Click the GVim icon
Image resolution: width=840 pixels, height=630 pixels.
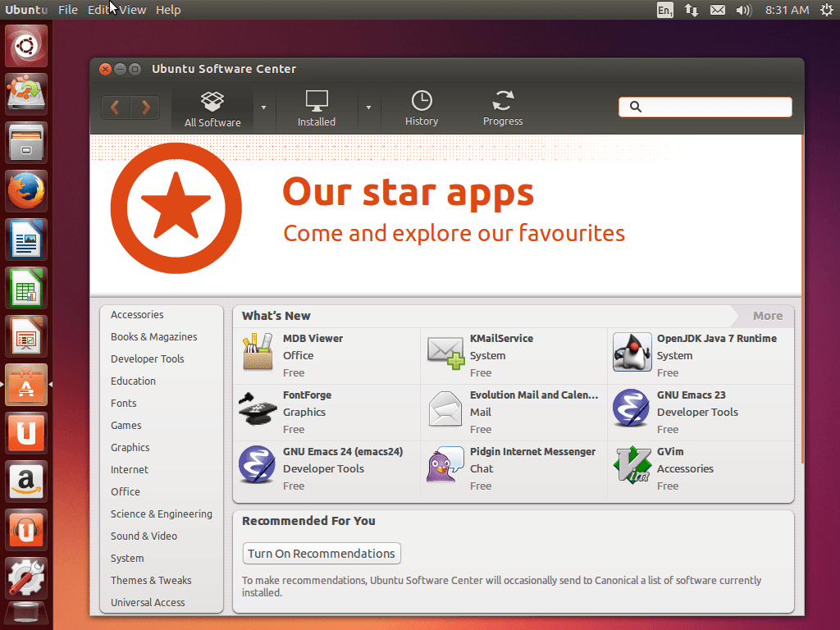pos(632,465)
